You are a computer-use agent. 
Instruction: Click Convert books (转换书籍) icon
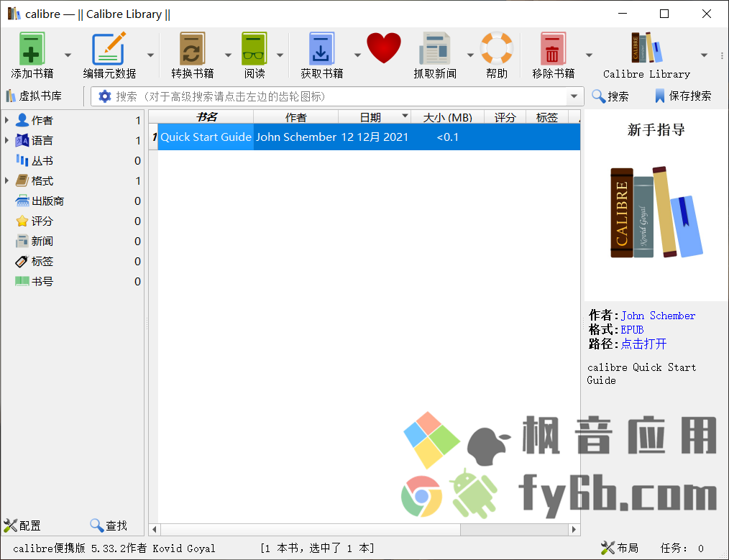tap(192, 49)
